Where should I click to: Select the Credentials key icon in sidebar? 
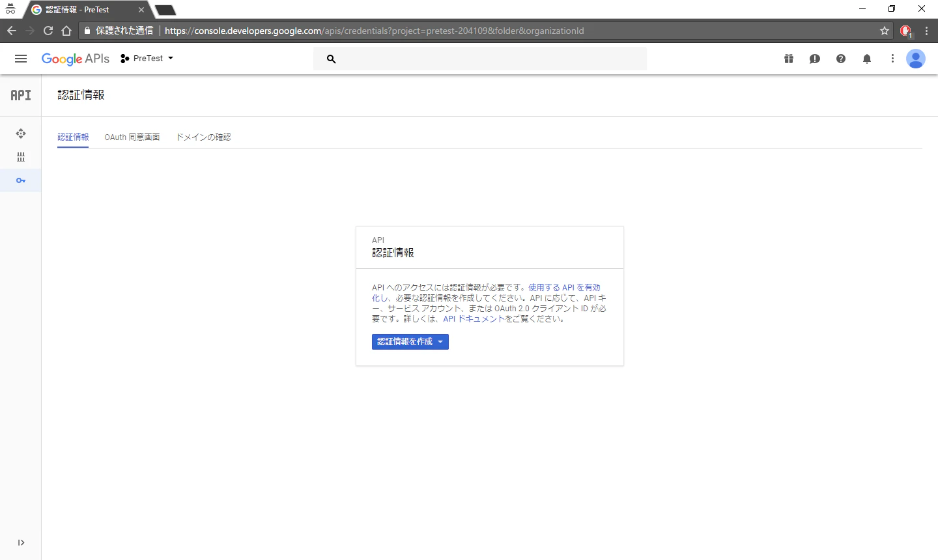[x=21, y=180]
